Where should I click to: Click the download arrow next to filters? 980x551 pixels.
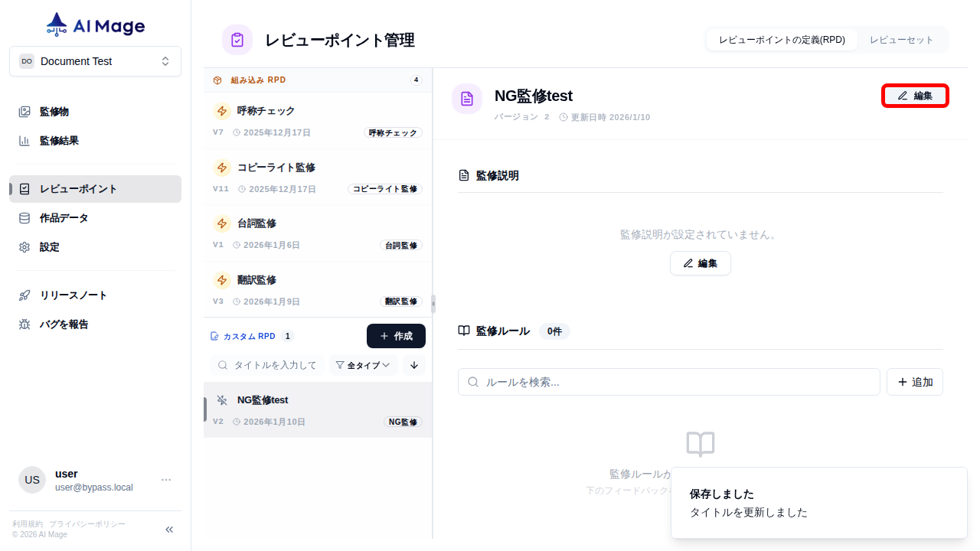point(413,365)
